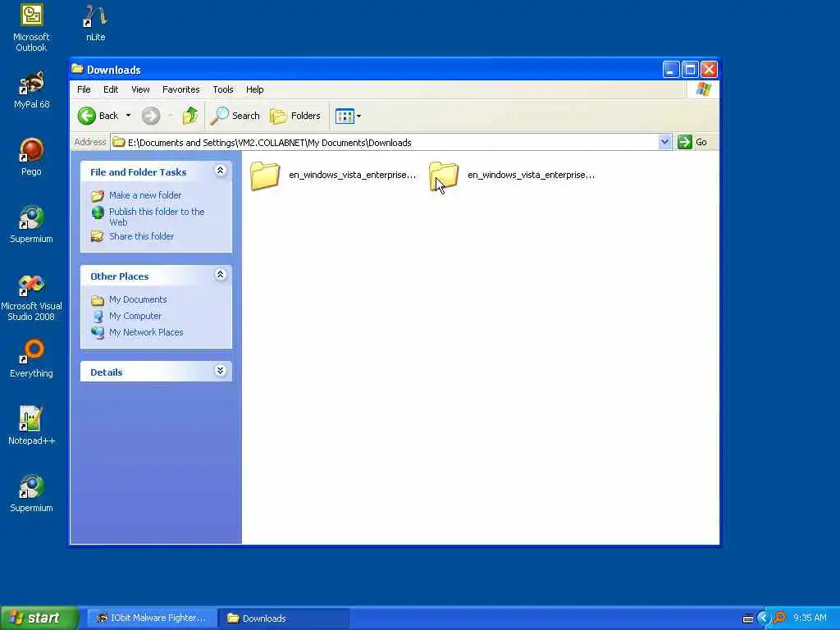Select the Microsoft Outlook desktop icon
Viewport: 840px width, 630px height.
pos(32,28)
